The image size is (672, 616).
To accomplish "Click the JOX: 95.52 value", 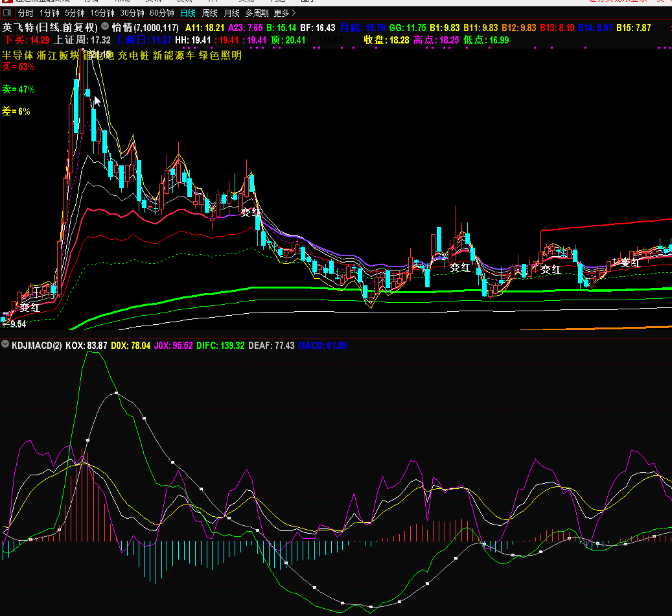I will [x=173, y=346].
